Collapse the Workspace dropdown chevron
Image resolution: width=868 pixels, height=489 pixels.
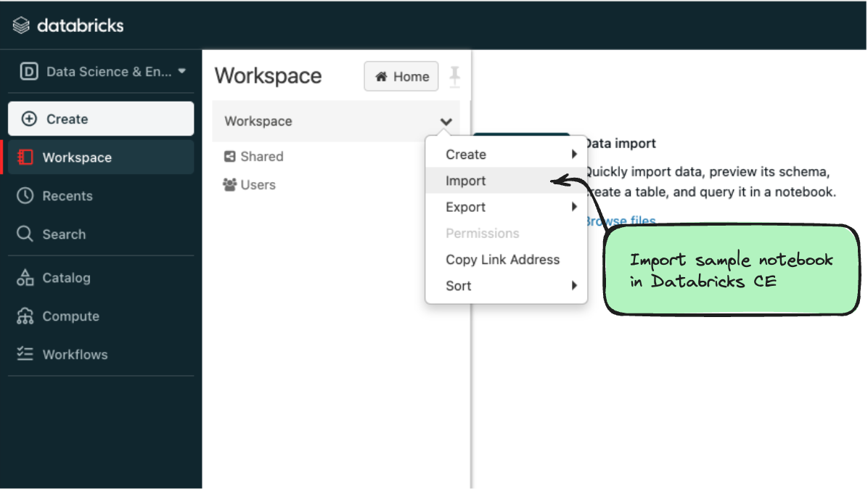click(x=446, y=122)
